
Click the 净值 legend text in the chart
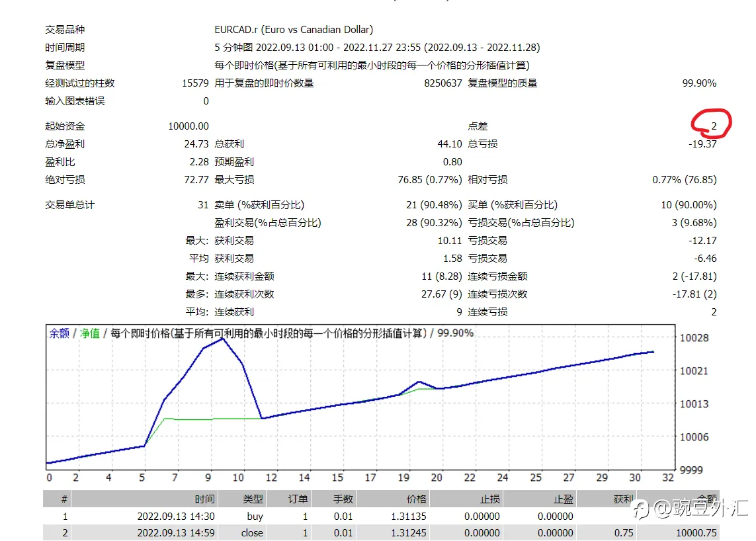pos(90,333)
